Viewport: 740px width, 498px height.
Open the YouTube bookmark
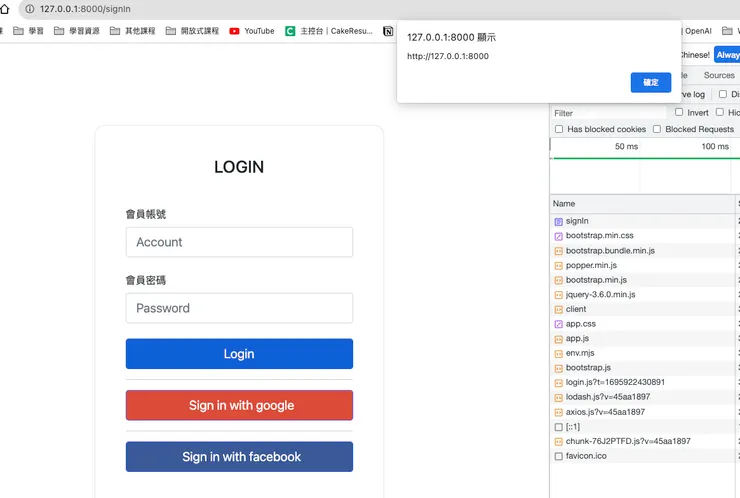click(x=252, y=31)
